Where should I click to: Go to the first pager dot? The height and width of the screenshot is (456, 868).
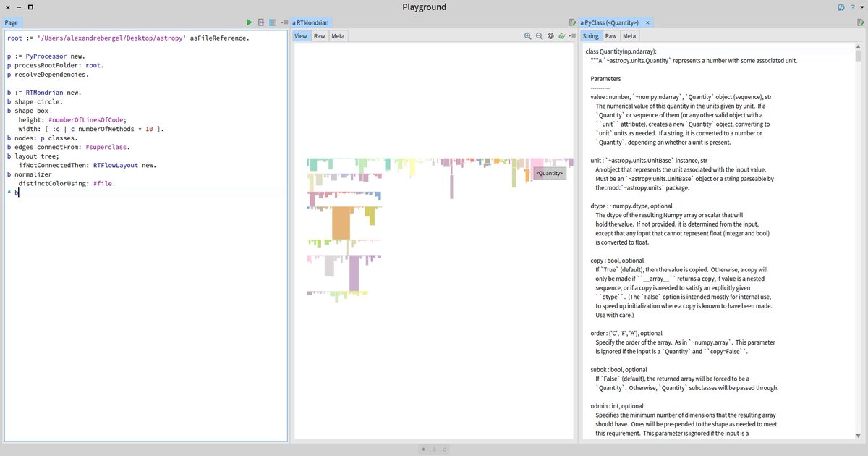[423, 449]
